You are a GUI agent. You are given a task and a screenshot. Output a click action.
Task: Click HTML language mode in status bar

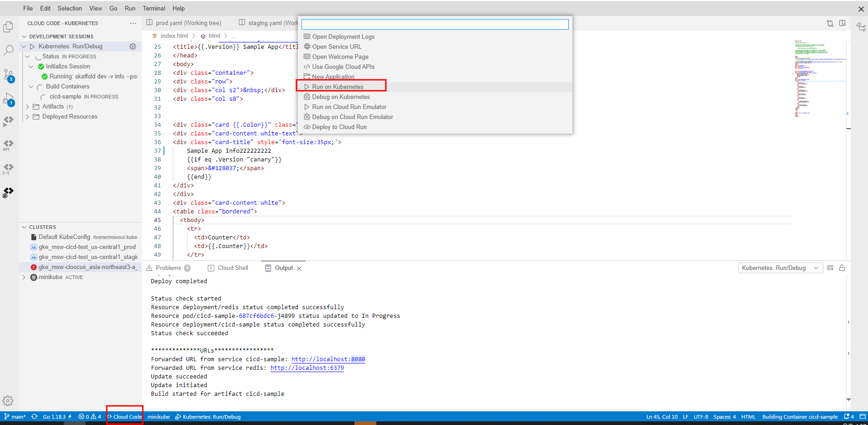coord(748,417)
